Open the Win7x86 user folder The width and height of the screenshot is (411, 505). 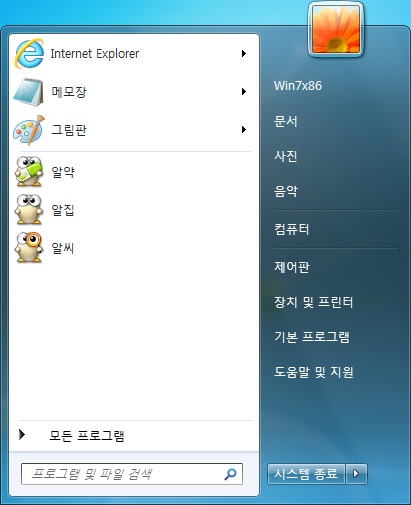(x=298, y=86)
